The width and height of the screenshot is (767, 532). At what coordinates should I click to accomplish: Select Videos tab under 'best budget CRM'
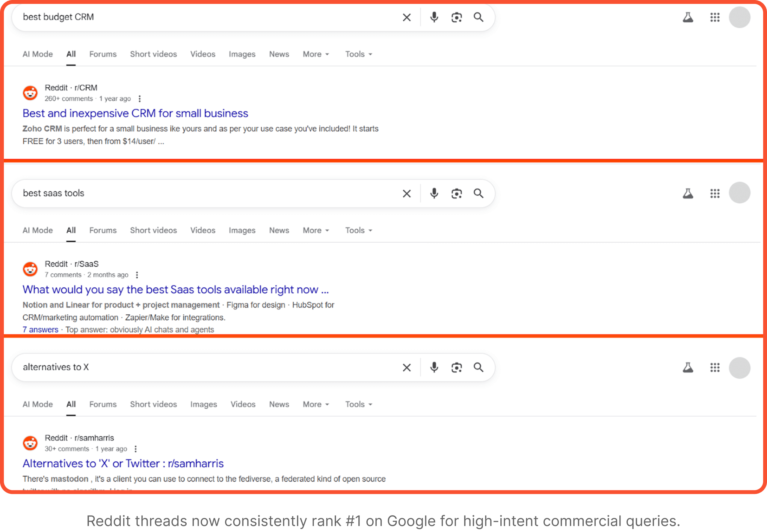click(x=203, y=54)
